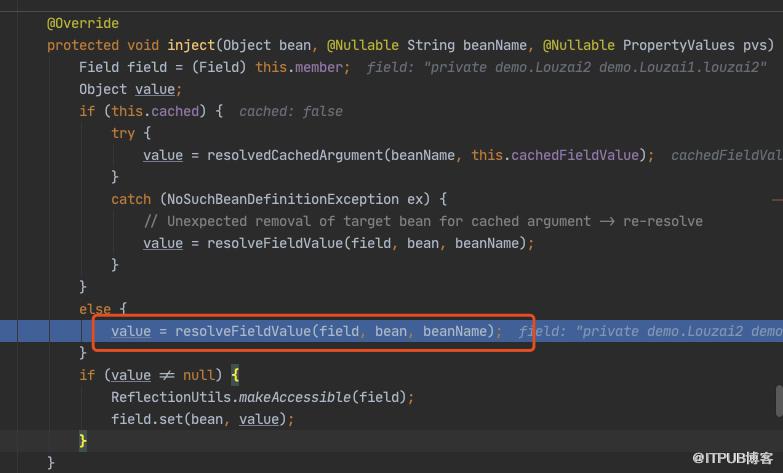Click the @Override annotation
This screenshot has height=473, width=783.
pos(83,23)
